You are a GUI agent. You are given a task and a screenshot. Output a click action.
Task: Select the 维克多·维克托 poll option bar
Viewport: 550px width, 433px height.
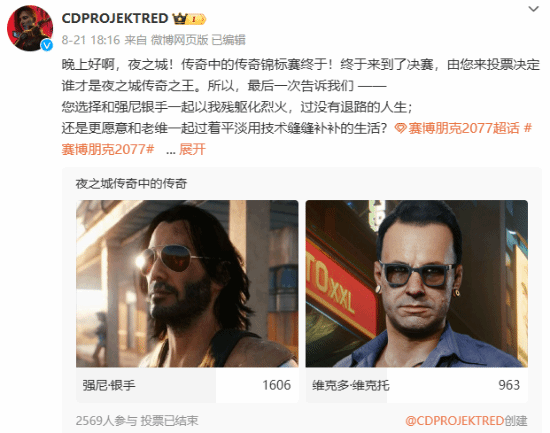(417, 385)
